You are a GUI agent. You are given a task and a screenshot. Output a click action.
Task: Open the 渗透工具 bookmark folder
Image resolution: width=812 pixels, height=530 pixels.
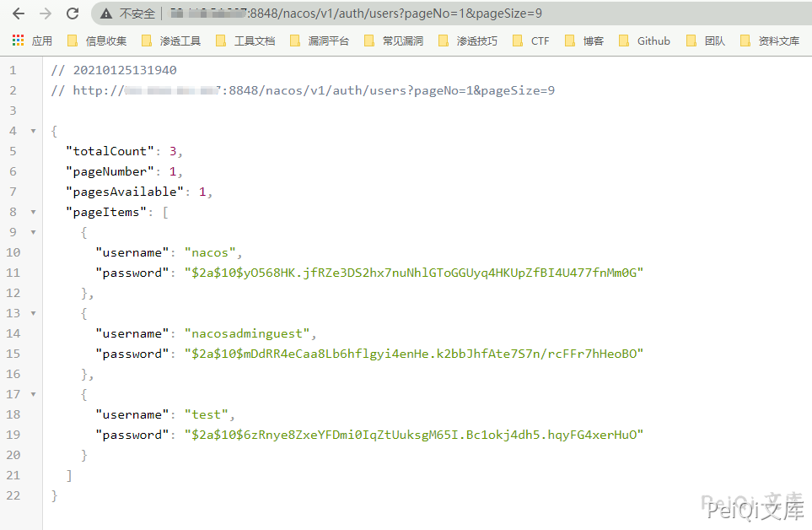pyautogui.click(x=171, y=41)
